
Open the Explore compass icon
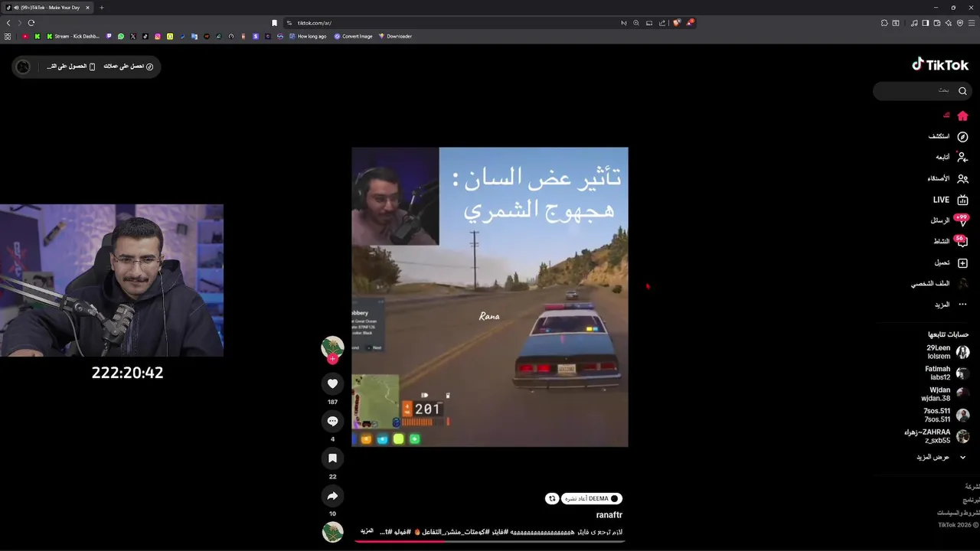(962, 136)
